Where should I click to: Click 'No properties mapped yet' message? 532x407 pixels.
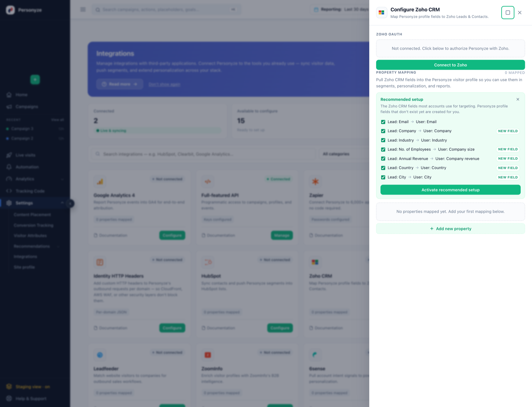450,212
